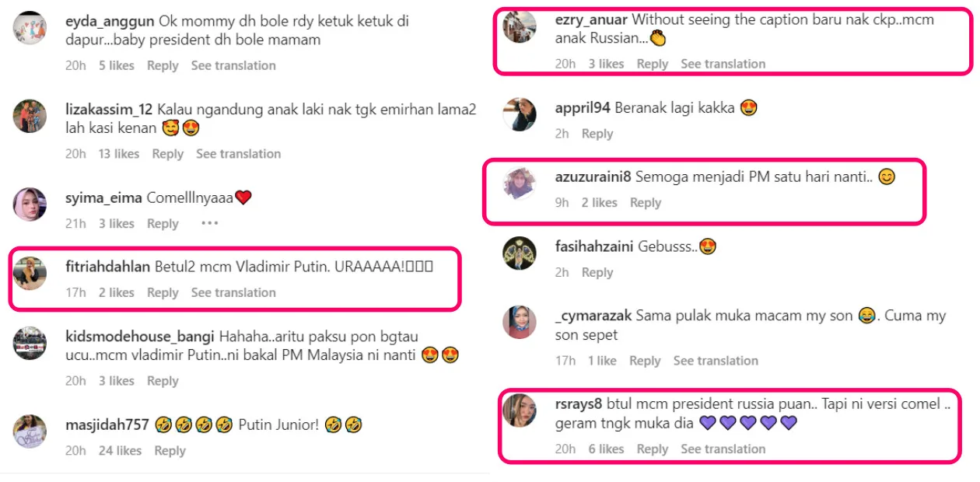Open eyda_anggun's profile picture
The image size is (980, 482).
click(x=30, y=28)
